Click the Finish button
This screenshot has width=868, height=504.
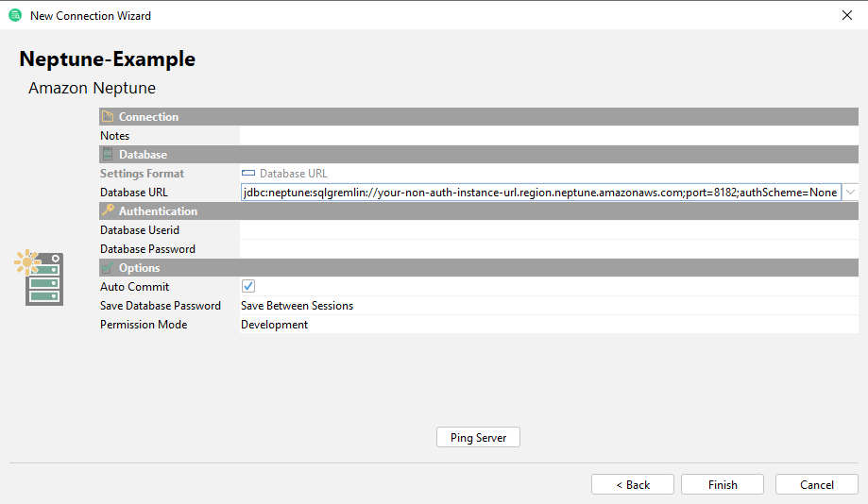[723, 484]
